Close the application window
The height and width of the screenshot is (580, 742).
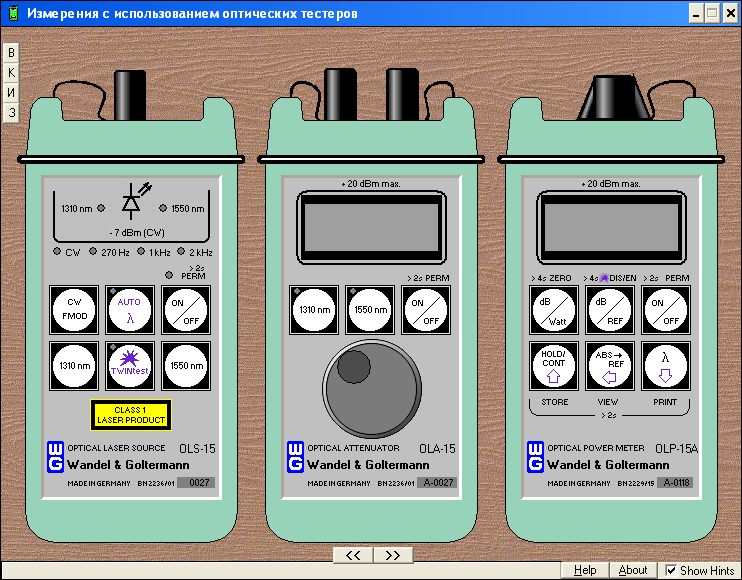click(730, 13)
